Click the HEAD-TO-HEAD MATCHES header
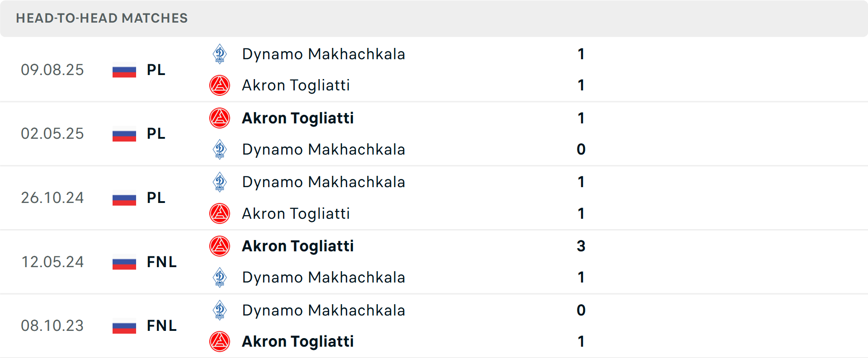Viewport: 868px width, 358px height. [x=102, y=19]
